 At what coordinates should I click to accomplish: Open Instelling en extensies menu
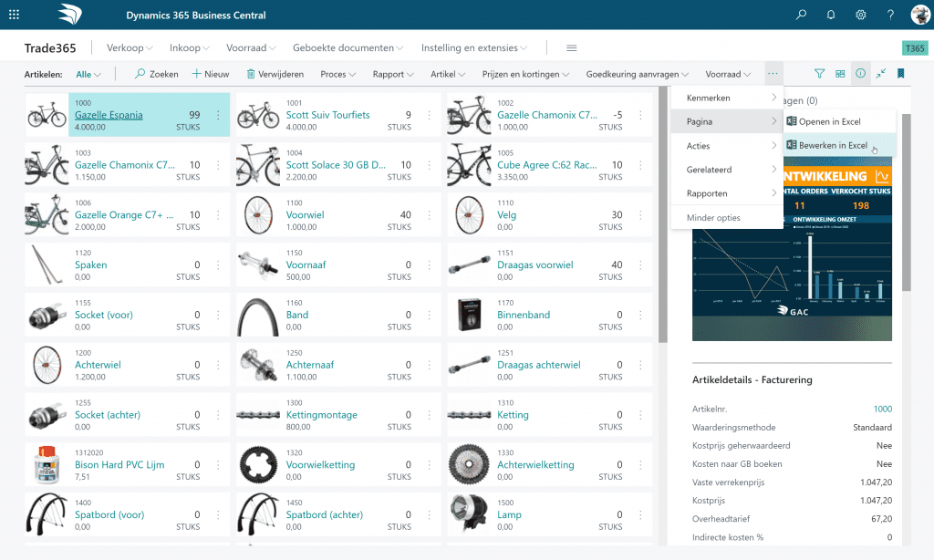pyautogui.click(x=474, y=47)
